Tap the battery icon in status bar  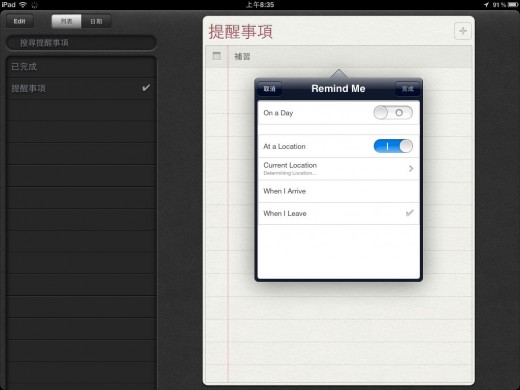click(513, 5)
